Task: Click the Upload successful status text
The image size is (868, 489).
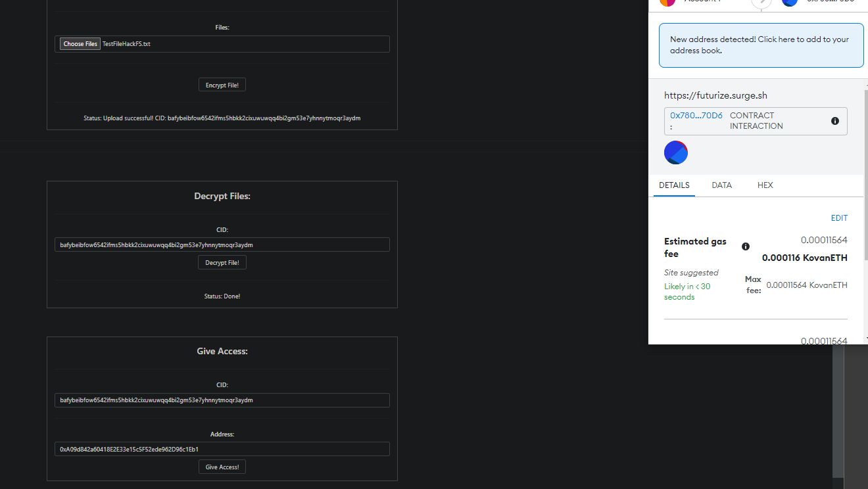Action: click(222, 118)
